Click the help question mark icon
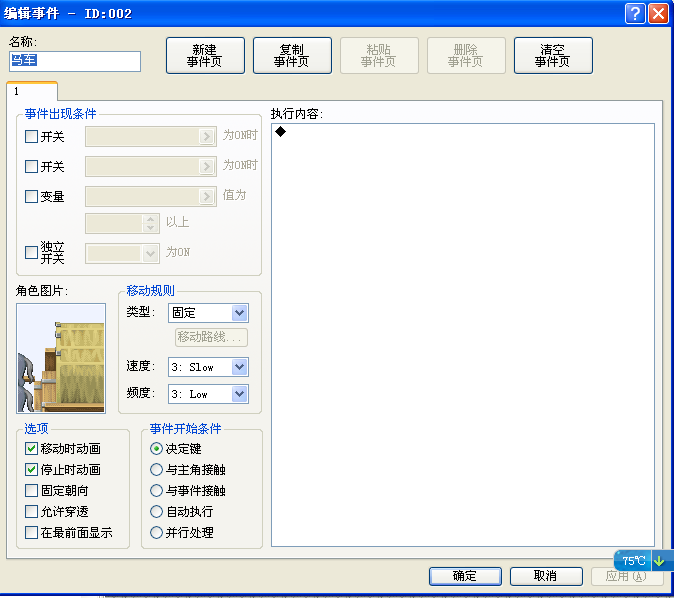The width and height of the screenshot is (674, 598). (635, 13)
